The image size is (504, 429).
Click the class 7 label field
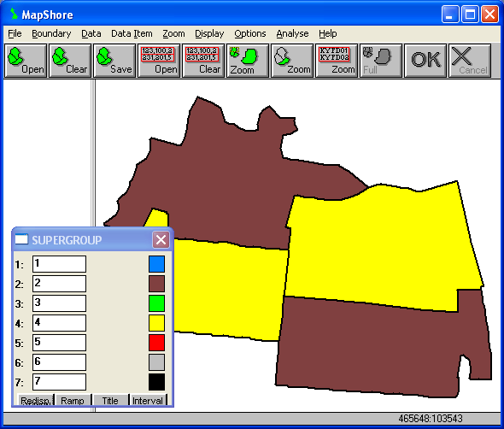59,382
